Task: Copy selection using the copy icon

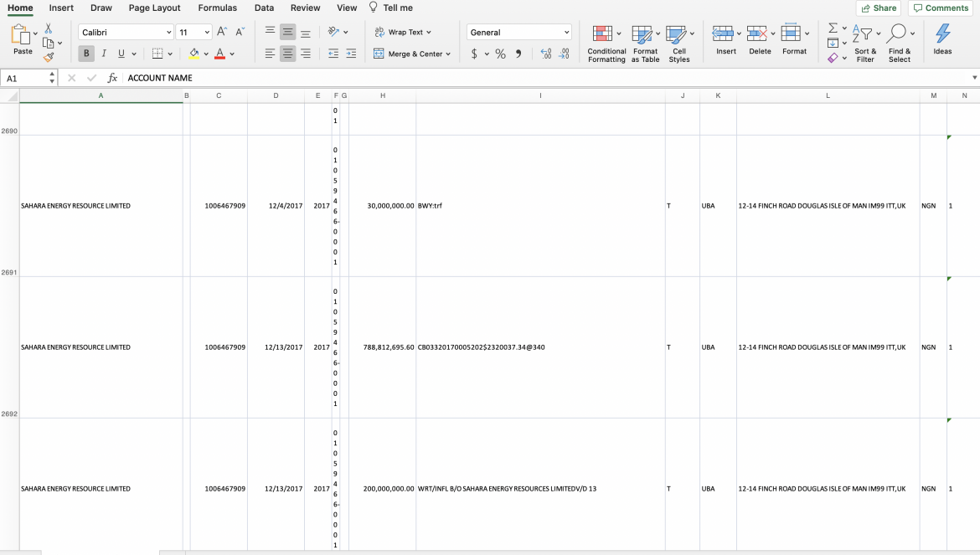Action: (x=48, y=43)
